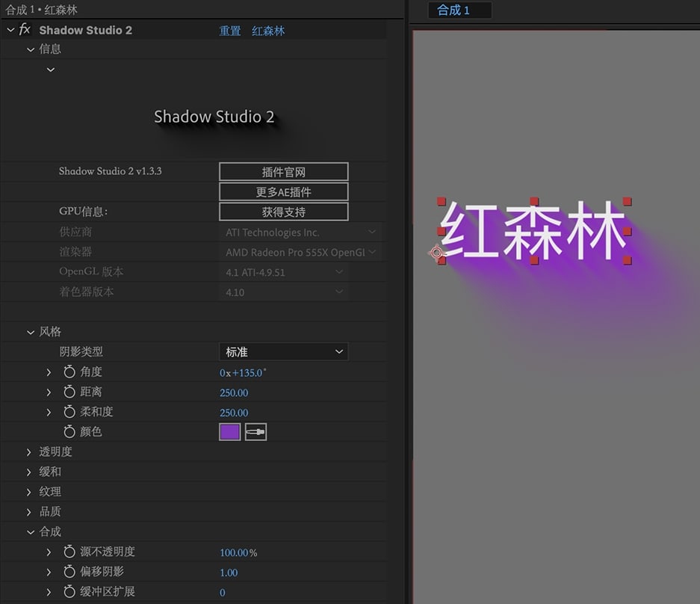Open the purple shadow color swatch
700x604 pixels.
[229, 432]
